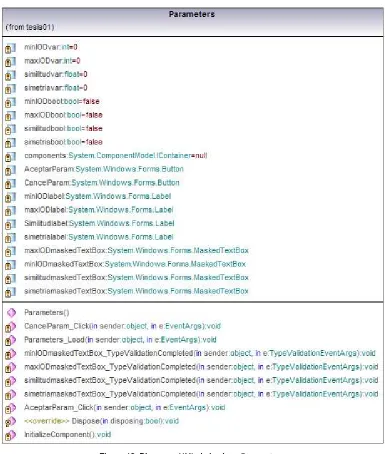Click the simetriamaskedTextBox MaskedTextBox attribute text

coord(136,291)
